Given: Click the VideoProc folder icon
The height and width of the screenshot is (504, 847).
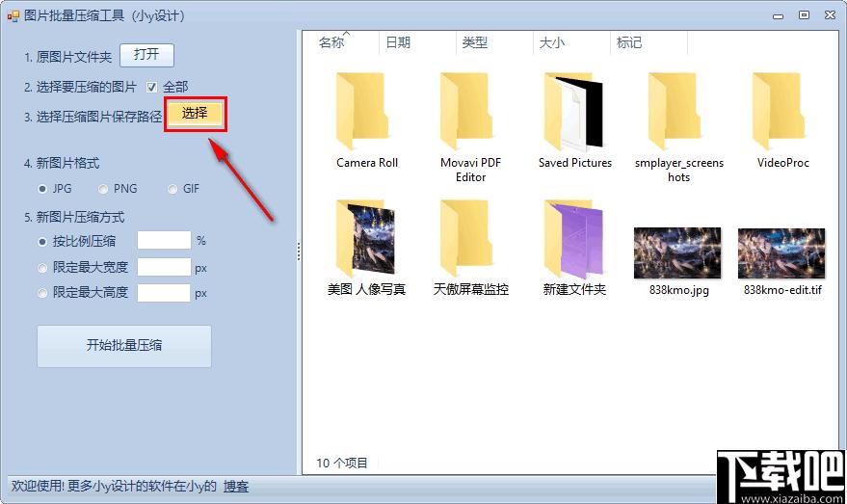Looking at the screenshot, I should (779, 111).
